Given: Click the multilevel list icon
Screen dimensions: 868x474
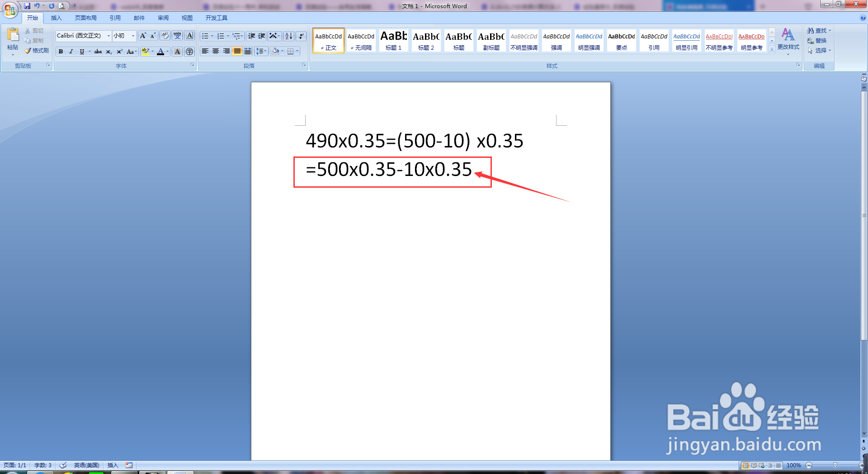Looking at the screenshot, I should (x=236, y=36).
